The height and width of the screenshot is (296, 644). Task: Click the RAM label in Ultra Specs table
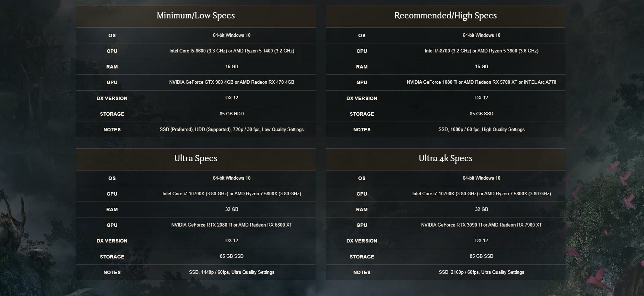coord(112,209)
